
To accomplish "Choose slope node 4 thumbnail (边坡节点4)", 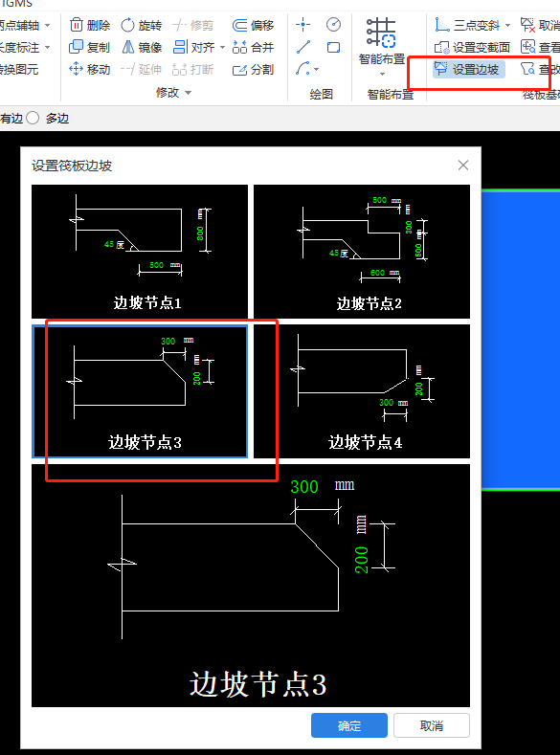I will (362, 391).
